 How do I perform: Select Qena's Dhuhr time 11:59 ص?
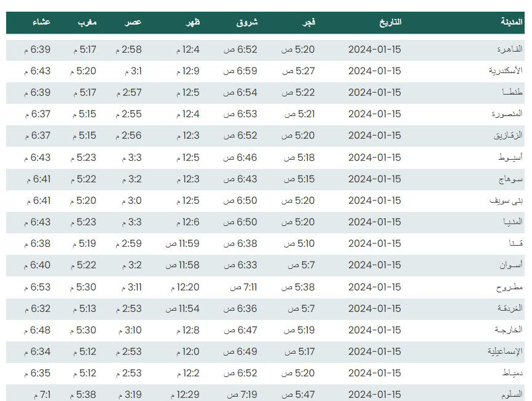coord(182,244)
